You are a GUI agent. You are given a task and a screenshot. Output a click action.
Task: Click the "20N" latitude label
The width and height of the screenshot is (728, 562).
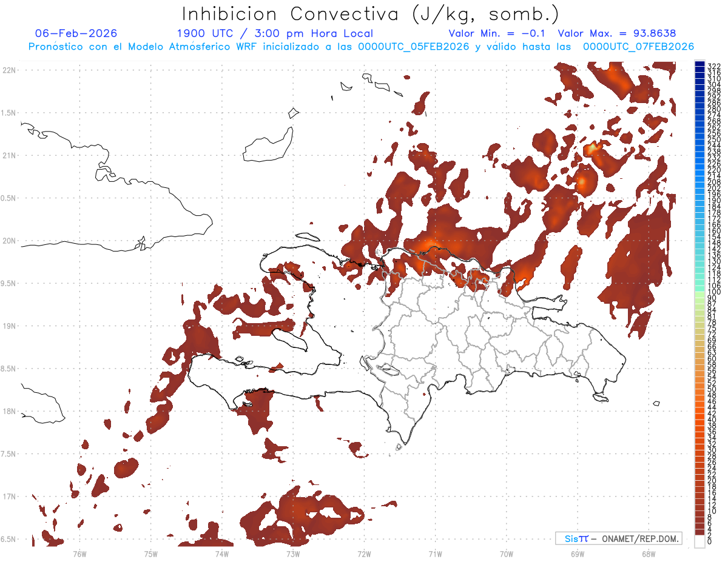tap(9, 241)
